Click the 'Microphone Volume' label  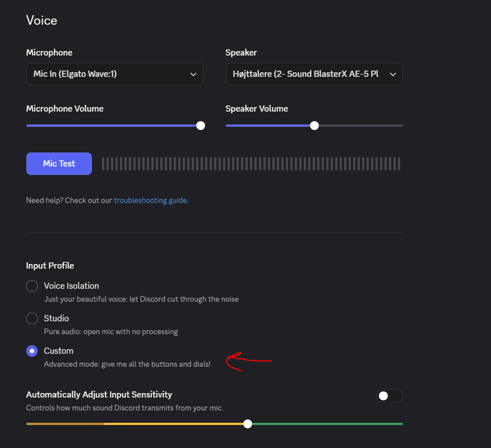point(65,109)
